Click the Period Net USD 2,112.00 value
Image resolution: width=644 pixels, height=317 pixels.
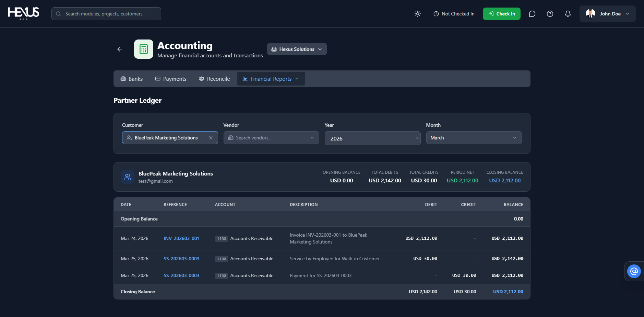(x=463, y=180)
